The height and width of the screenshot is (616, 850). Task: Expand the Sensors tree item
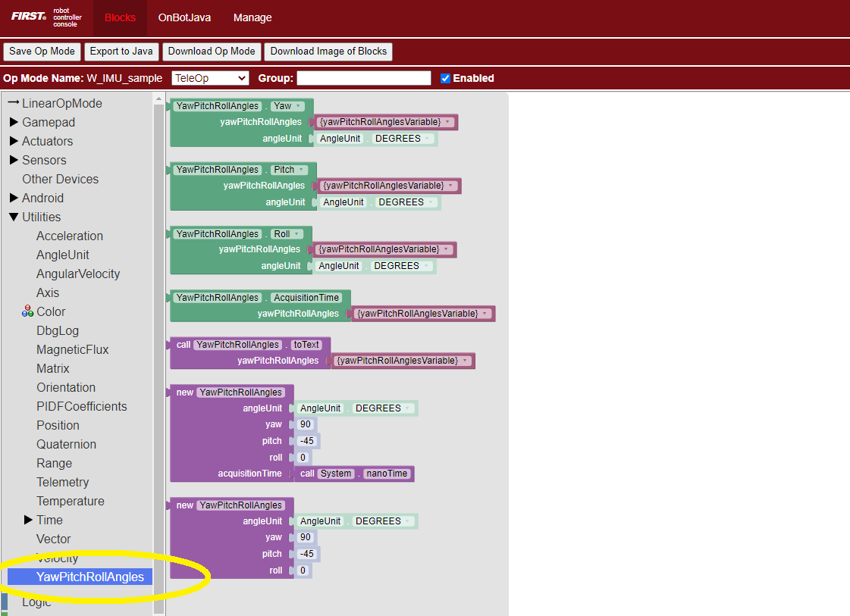tap(14, 160)
